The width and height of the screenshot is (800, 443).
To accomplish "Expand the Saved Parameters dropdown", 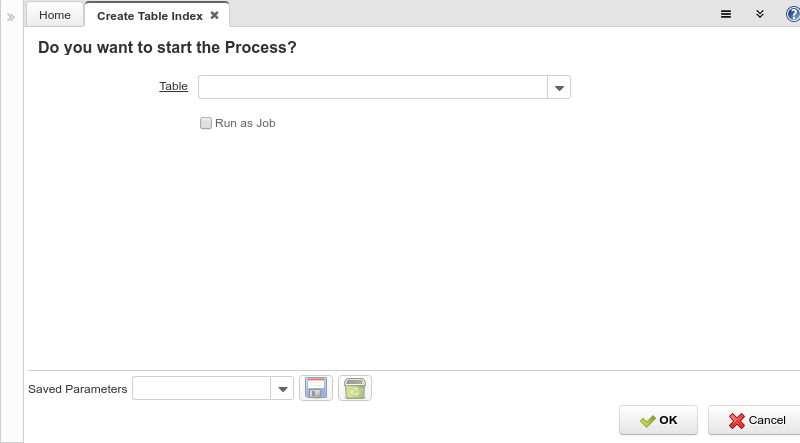I will click(282, 388).
